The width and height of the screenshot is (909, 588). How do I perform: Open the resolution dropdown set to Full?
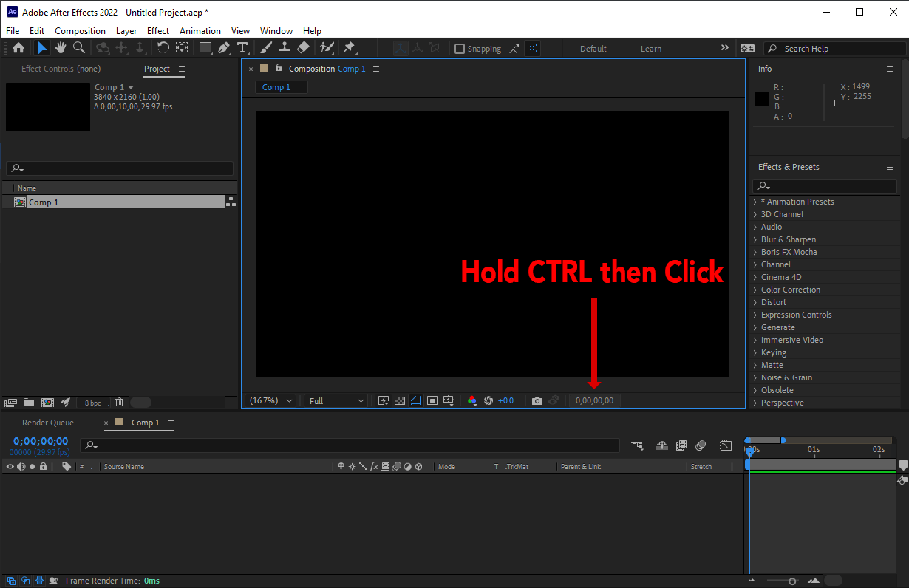[336, 400]
